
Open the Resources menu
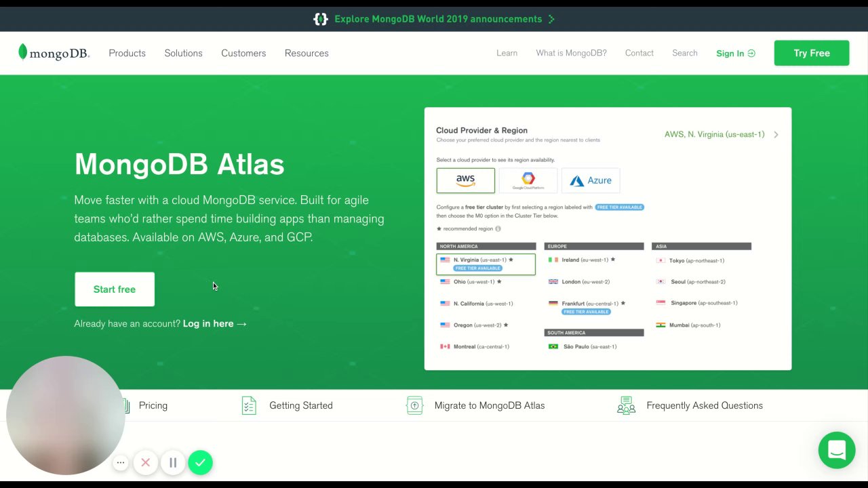pyautogui.click(x=307, y=53)
